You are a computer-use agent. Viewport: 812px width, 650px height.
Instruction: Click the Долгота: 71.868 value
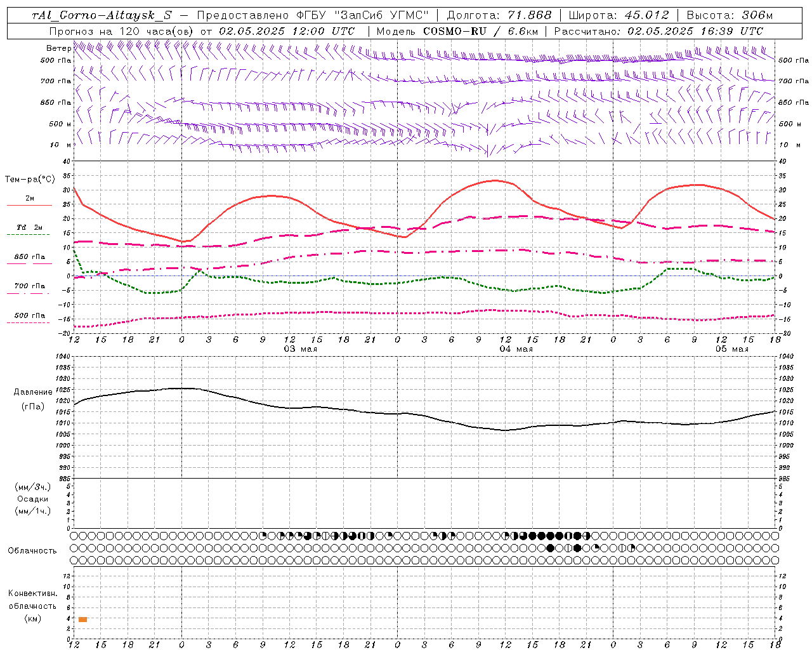pyautogui.click(x=499, y=15)
